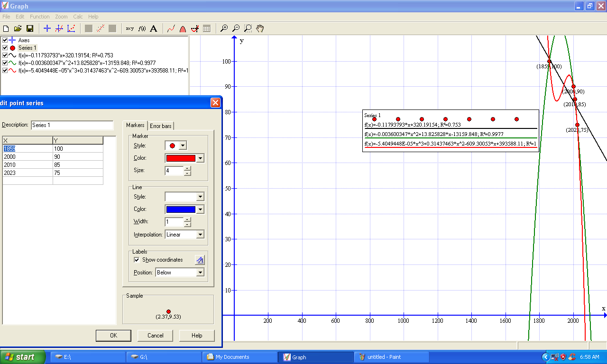607x364 pixels.
Task: Increase line Width with up arrow
Action: coord(187,219)
